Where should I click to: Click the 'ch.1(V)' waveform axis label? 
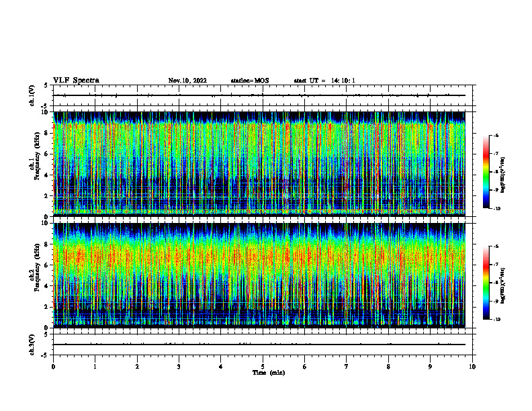tap(32, 95)
